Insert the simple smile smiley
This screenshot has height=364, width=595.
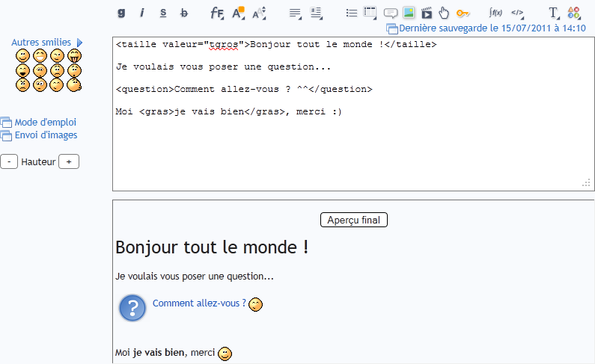(x=22, y=56)
